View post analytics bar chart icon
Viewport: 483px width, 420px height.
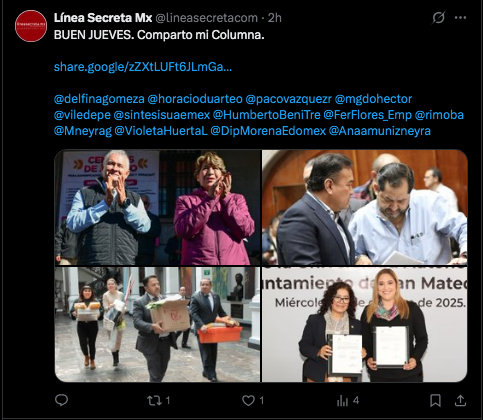point(342,400)
